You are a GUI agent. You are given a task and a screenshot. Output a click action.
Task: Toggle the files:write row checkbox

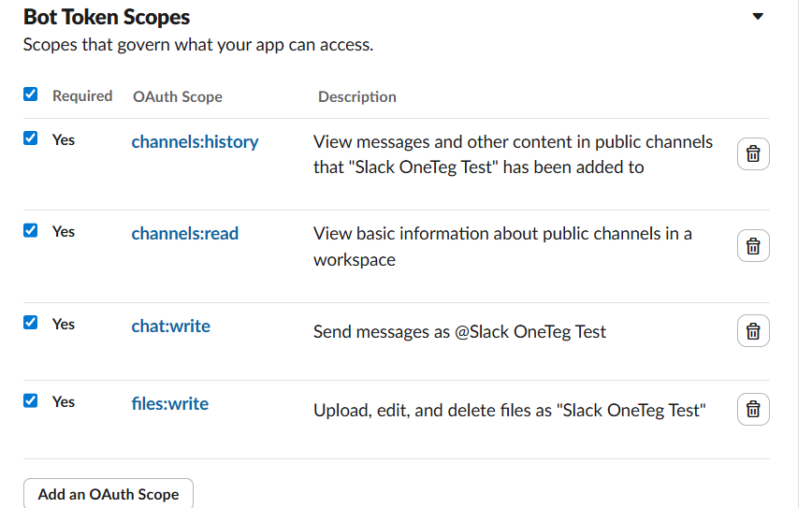31,400
